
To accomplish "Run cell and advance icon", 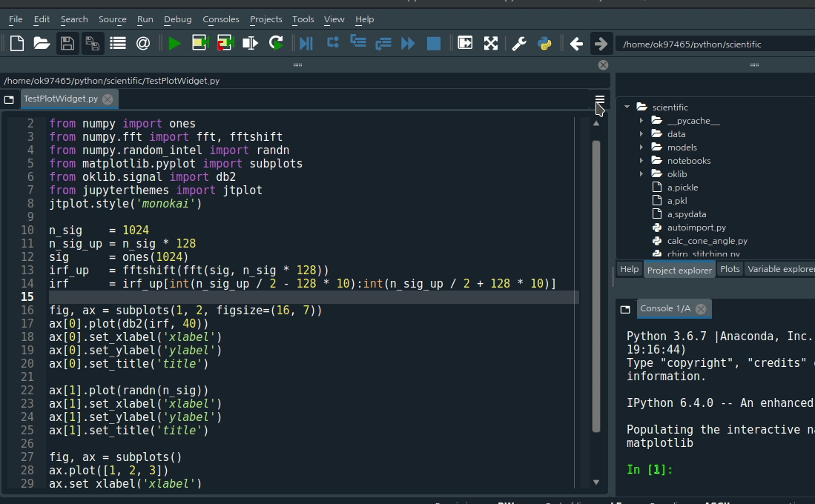I will (225, 43).
